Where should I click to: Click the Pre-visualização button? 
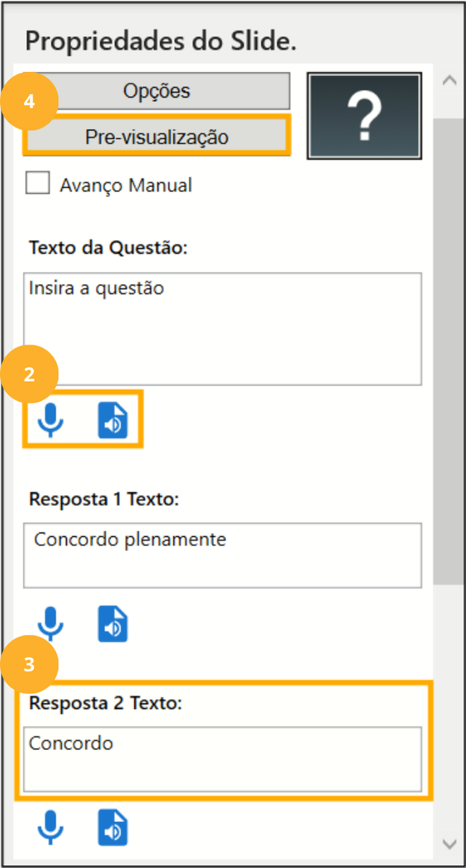tap(156, 137)
